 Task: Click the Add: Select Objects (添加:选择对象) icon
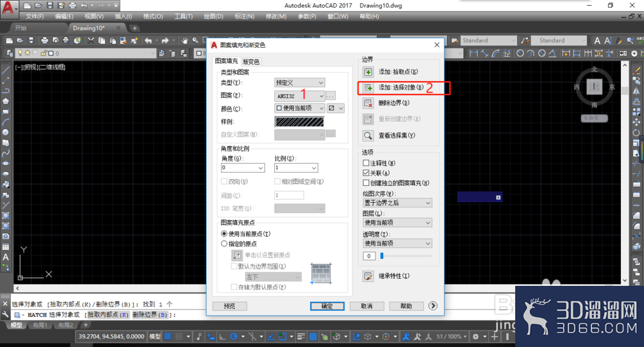(x=368, y=88)
